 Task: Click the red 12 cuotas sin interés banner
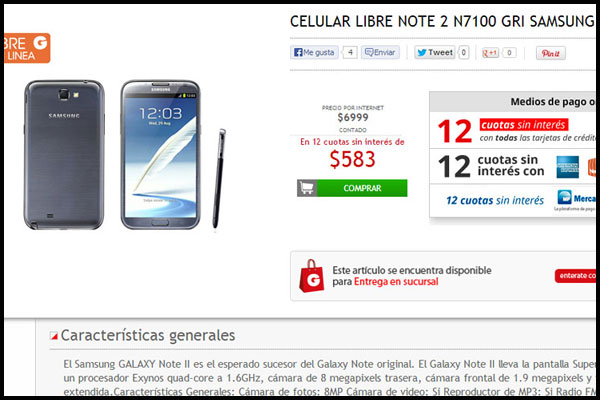523,125
